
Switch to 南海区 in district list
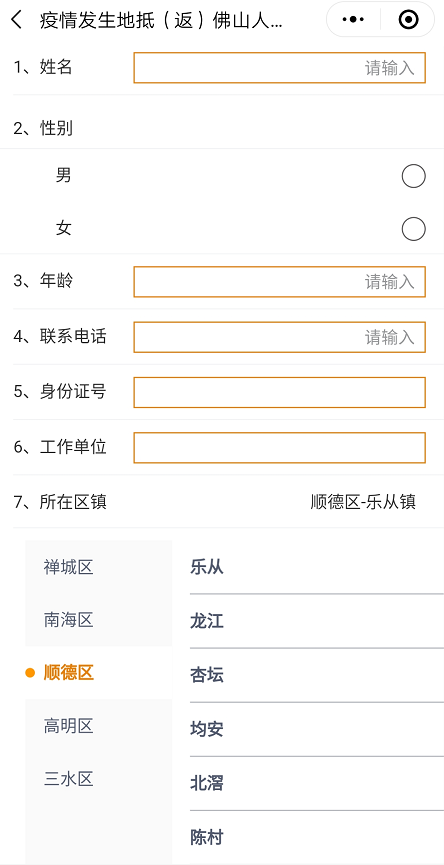click(x=99, y=620)
